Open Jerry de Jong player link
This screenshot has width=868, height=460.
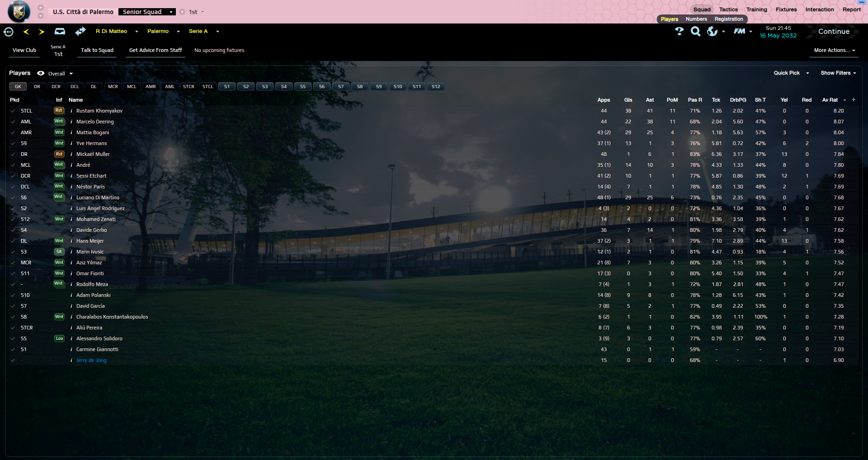(91, 360)
